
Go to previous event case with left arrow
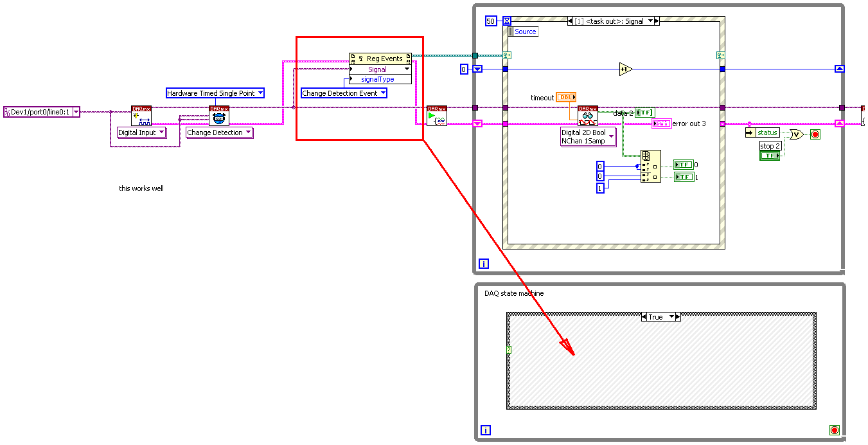tap(570, 21)
